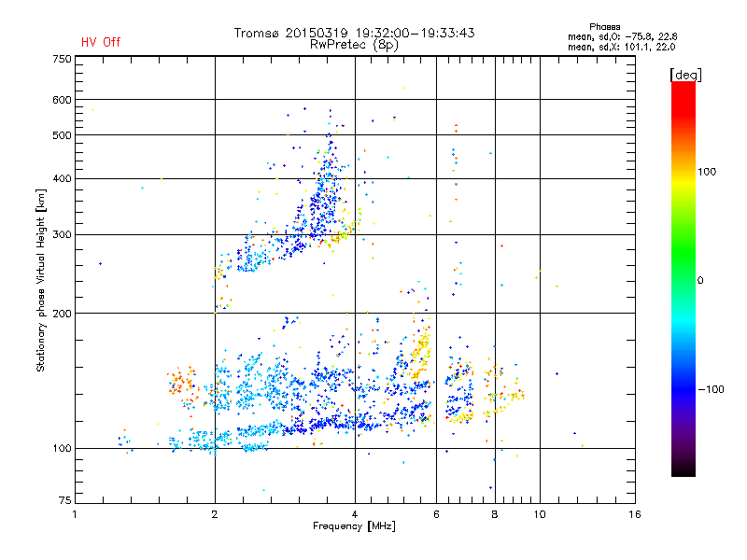The height and width of the screenshot is (560, 747).
Task: Click the y-axis tick label '500'
Action: point(62,135)
